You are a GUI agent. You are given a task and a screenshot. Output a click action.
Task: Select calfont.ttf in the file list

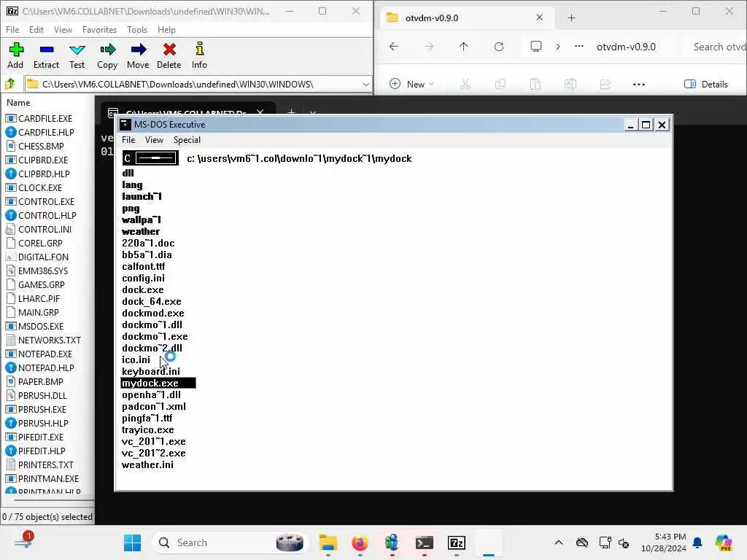point(144,267)
